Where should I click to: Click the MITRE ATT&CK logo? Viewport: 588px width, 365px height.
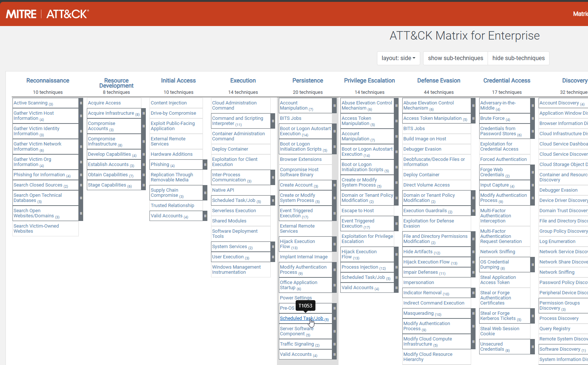point(47,14)
